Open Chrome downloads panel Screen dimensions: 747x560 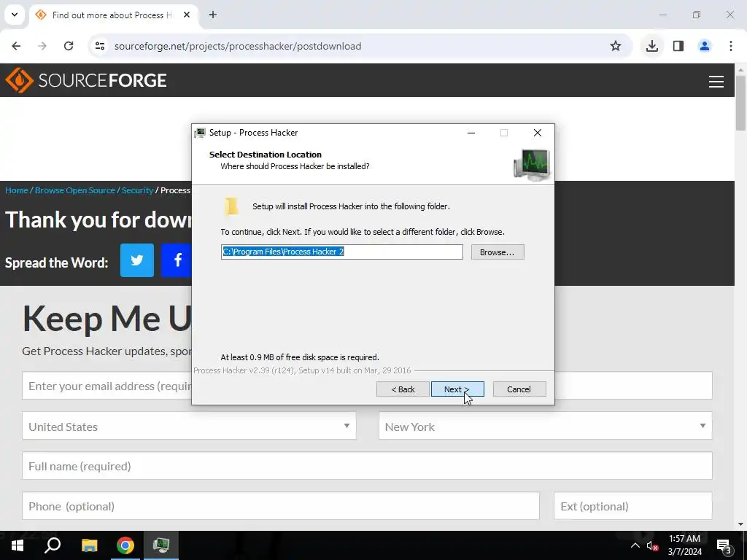(x=652, y=46)
